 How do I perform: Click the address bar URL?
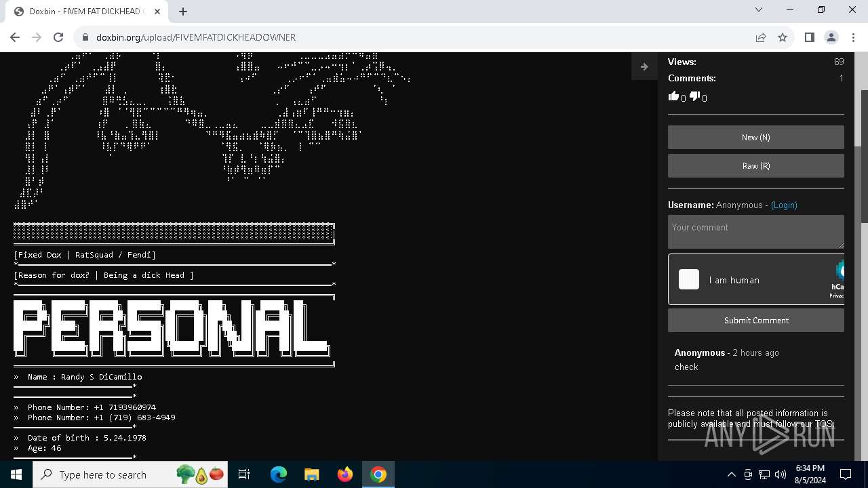[196, 37]
